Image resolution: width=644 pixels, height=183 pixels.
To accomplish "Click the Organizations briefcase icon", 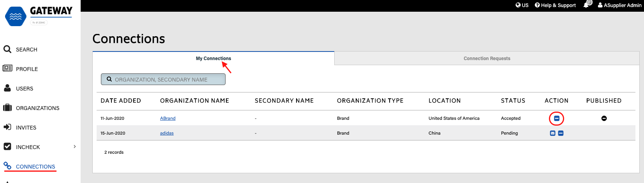I will (x=7, y=108).
